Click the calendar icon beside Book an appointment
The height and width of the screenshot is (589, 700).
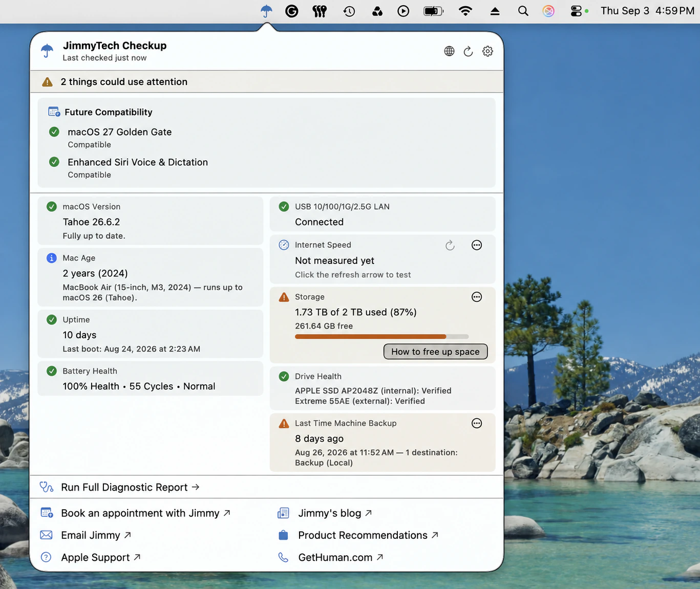47,513
